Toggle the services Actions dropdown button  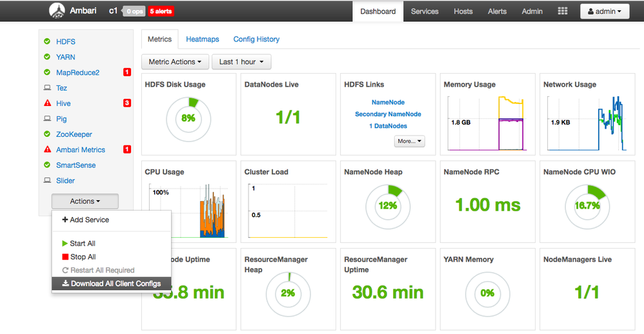[x=85, y=201]
